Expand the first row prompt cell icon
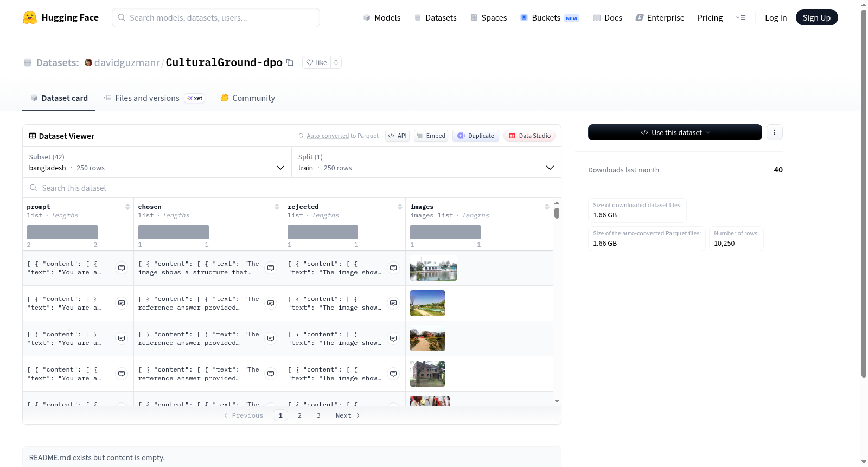The height and width of the screenshot is (467, 868). (x=122, y=268)
